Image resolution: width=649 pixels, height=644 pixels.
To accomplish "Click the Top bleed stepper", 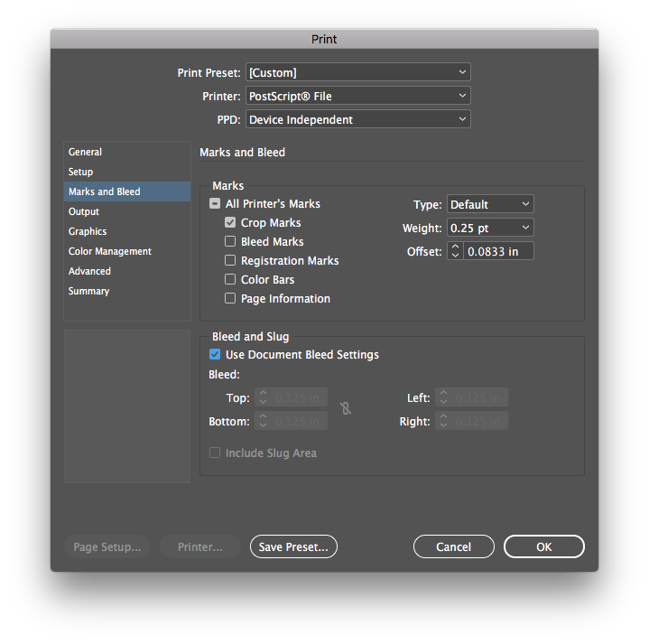I will (263, 397).
